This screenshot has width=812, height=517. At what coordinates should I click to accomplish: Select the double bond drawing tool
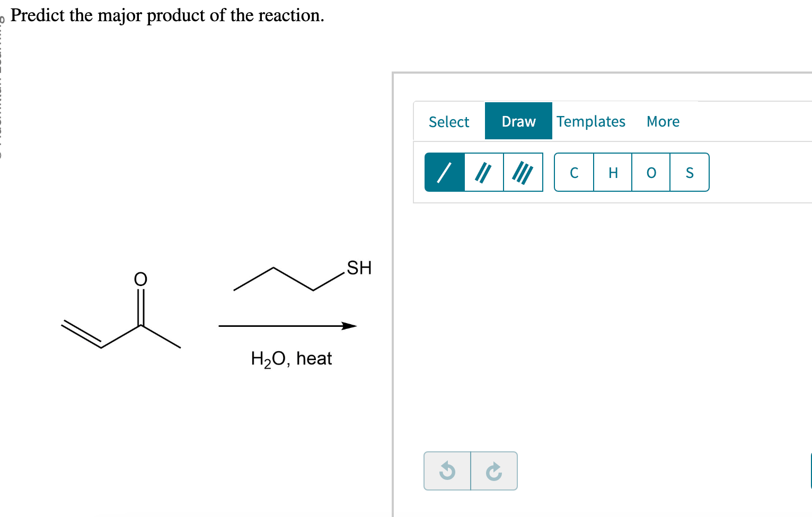click(x=483, y=172)
